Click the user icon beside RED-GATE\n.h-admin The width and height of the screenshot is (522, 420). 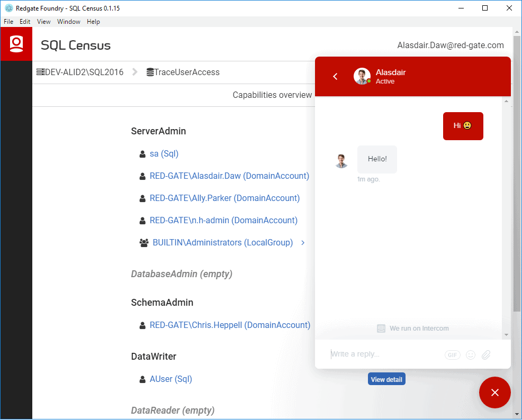pos(142,221)
